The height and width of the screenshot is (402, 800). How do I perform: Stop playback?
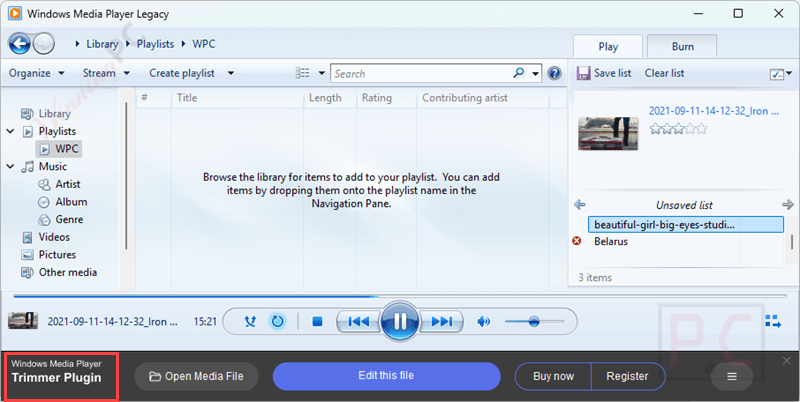(x=317, y=321)
